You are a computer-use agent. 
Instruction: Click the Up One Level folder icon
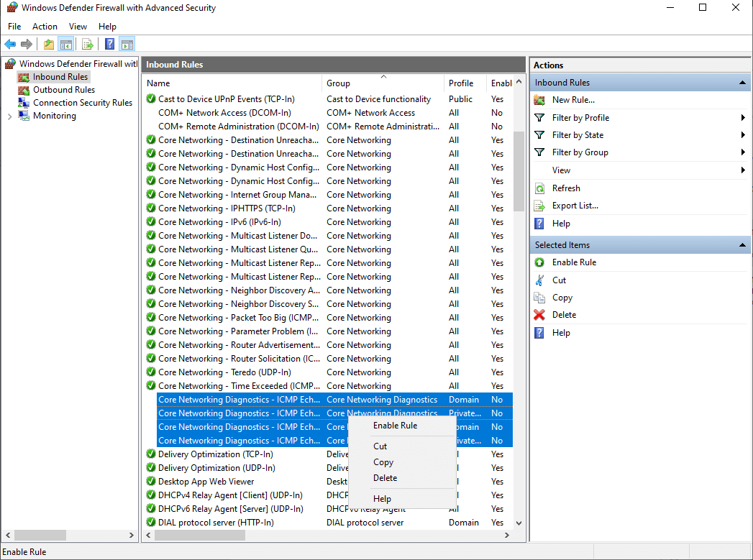click(x=48, y=45)
